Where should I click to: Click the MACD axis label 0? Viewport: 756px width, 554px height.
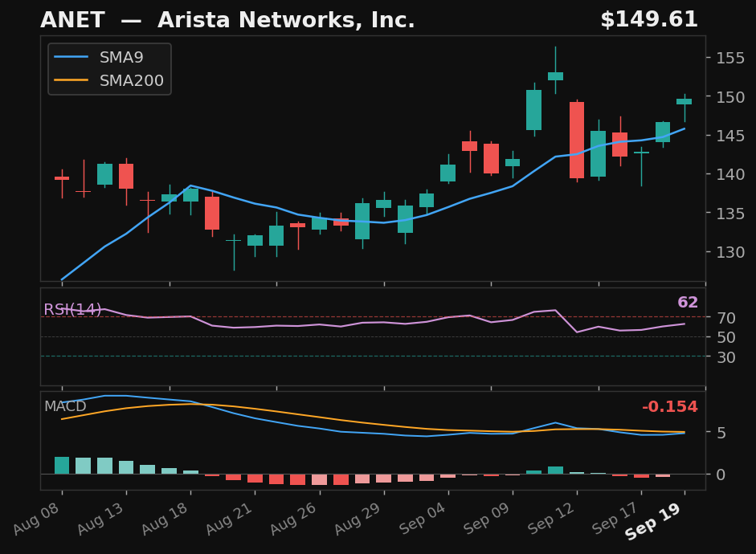pos(721,475)
